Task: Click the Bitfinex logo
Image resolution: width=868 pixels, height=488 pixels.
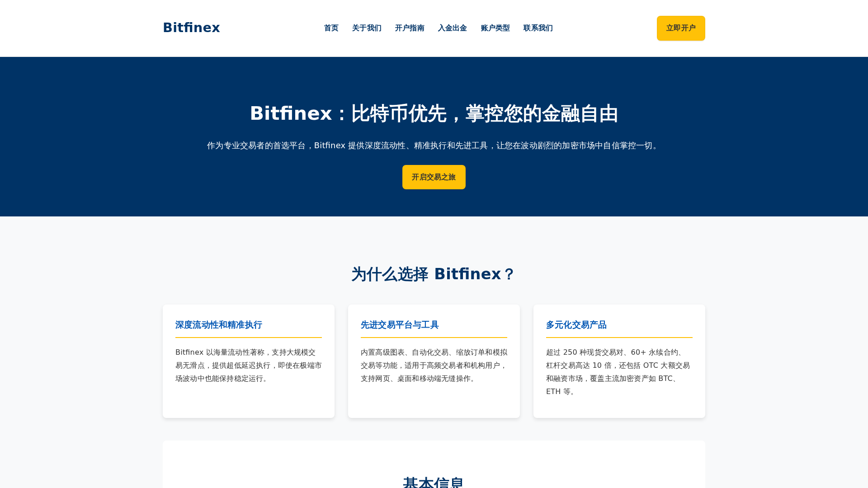Action: click(x=191, y=28)
